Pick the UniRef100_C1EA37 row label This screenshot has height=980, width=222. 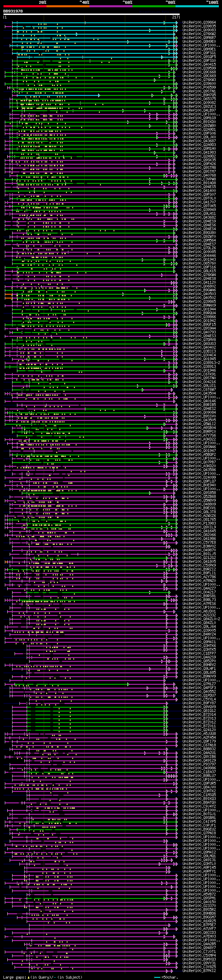199,772
